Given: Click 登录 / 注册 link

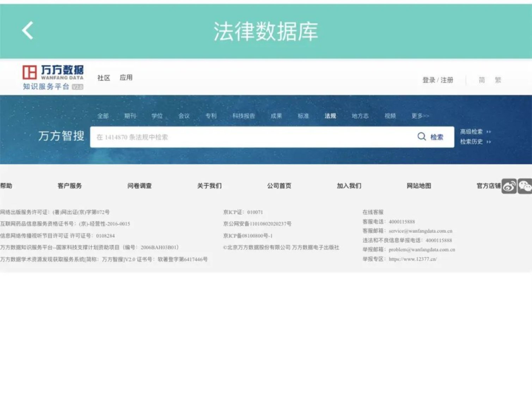Looking at the screenshot, I should point(438,80).
